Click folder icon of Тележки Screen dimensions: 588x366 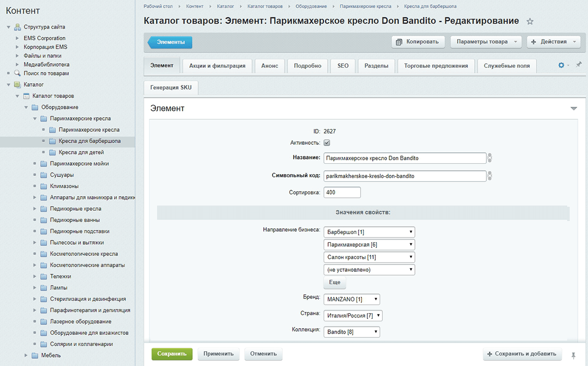pyautogui.click(x=44, y=276)
